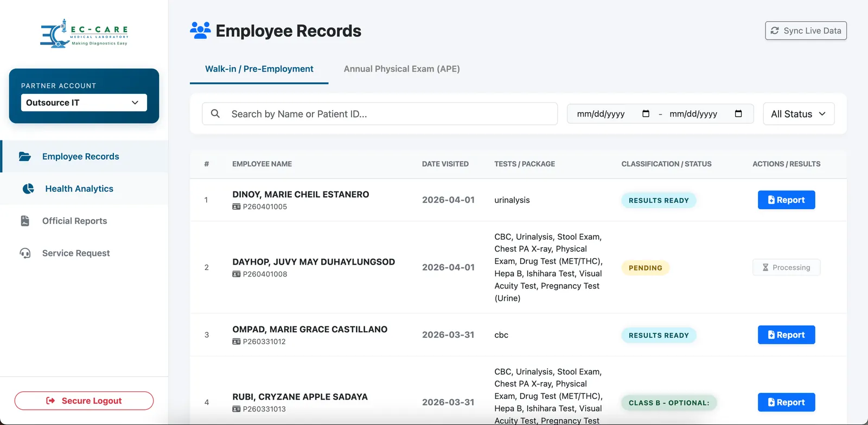Click the ID card icon beside P260401005
Viewport: 868px width, 425px height.
237,207
